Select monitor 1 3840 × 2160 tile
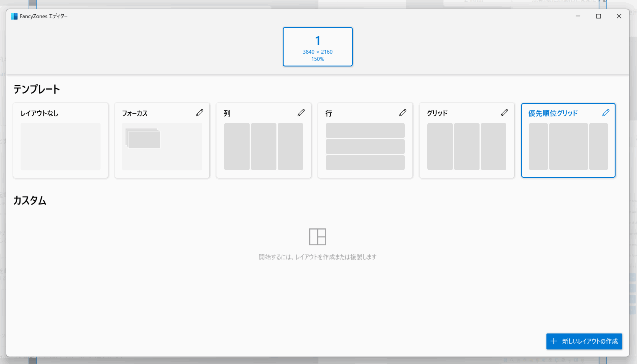Viewport: 637px width, 364px height. (318, 47)
